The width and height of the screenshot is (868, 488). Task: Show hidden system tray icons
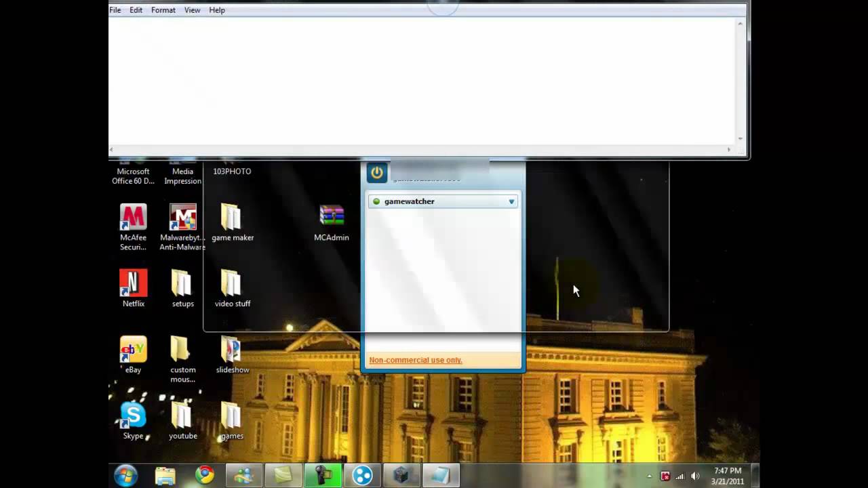650,476
